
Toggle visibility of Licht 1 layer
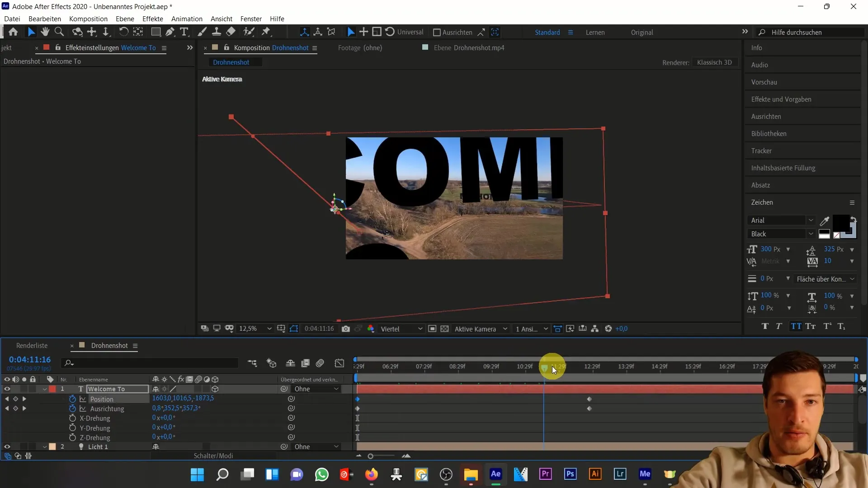pyautogui.click(x=7, y=447)
